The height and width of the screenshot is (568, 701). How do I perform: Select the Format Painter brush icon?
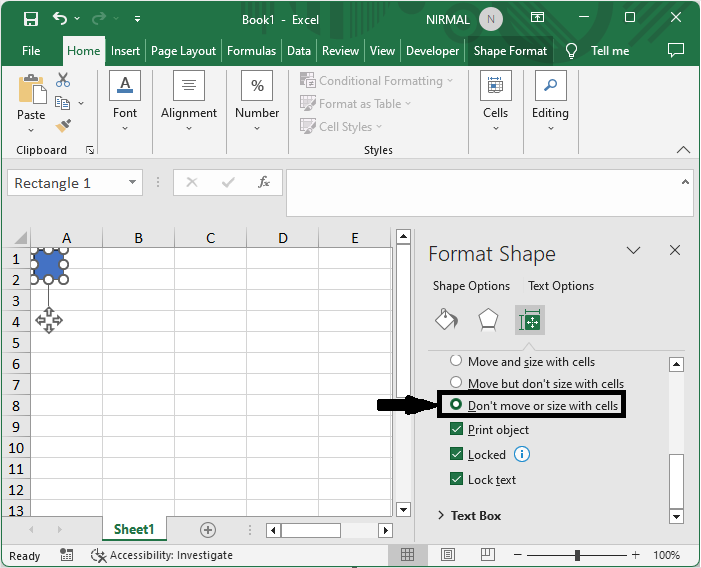(63, 125)
